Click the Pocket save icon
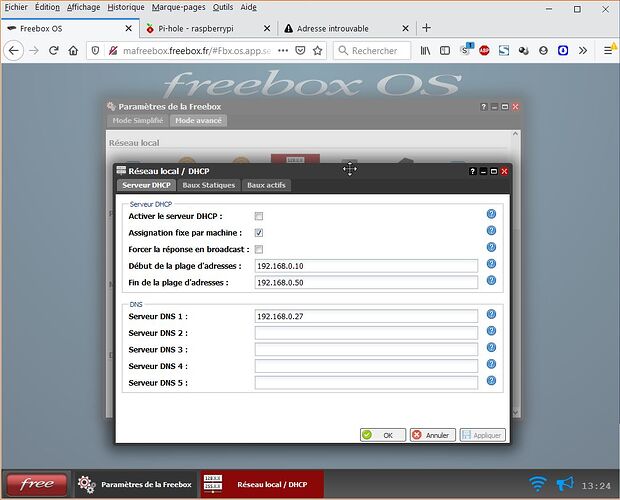The width and height of the screenshot is (620, 500). pyautogui.click(x=300, y=51)
